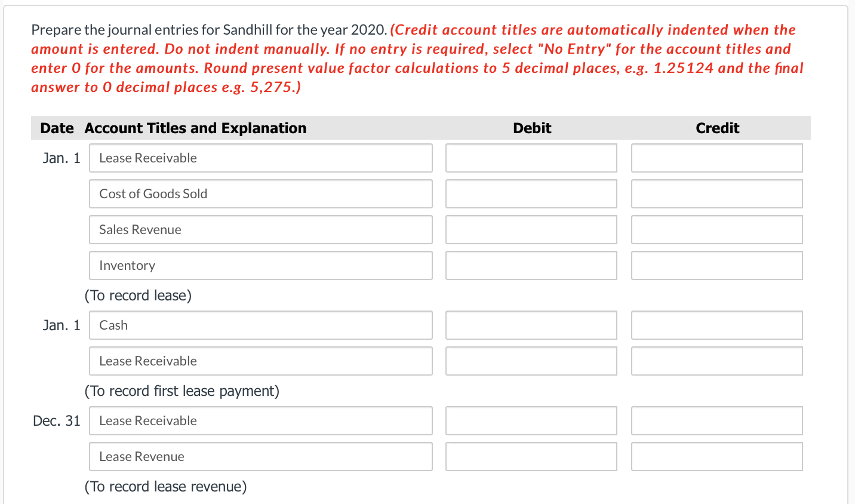
Task: Click the Credit field for the first lease payment
Action: [x=716, y=361]
